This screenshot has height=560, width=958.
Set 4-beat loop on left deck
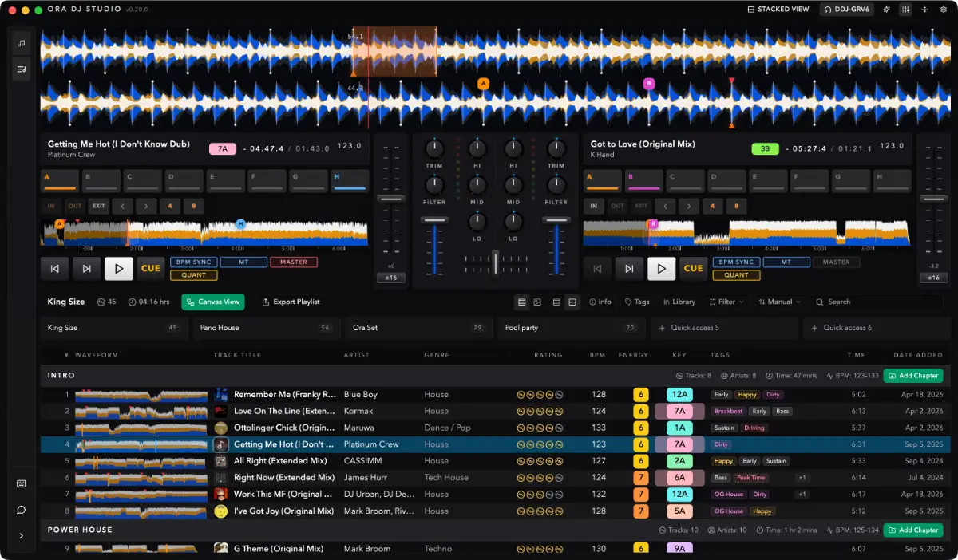click(170, 206)
